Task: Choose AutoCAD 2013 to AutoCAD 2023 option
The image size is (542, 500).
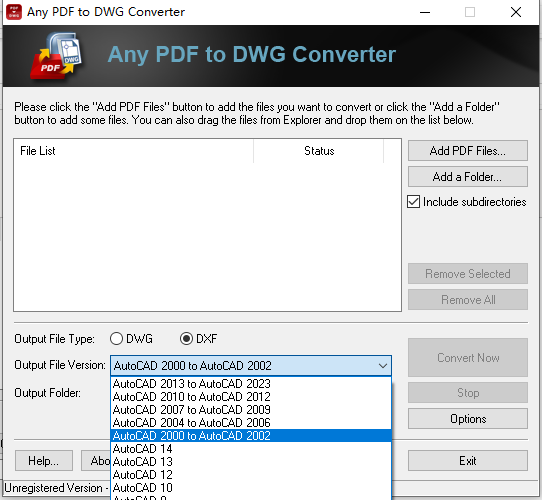Action: (251, 383)
